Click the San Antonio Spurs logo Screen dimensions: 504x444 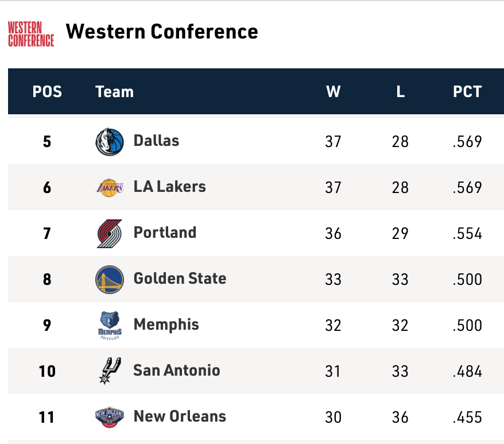tap(110, 371)
